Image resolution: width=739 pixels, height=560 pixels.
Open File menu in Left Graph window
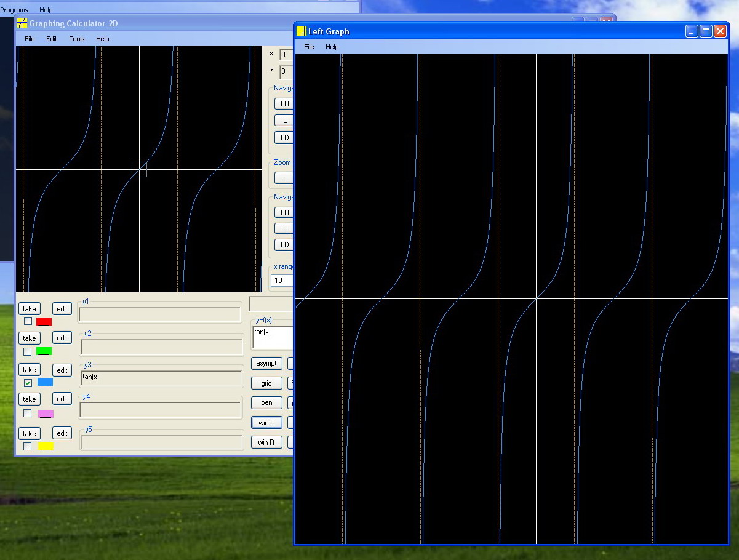pos(309,47)
